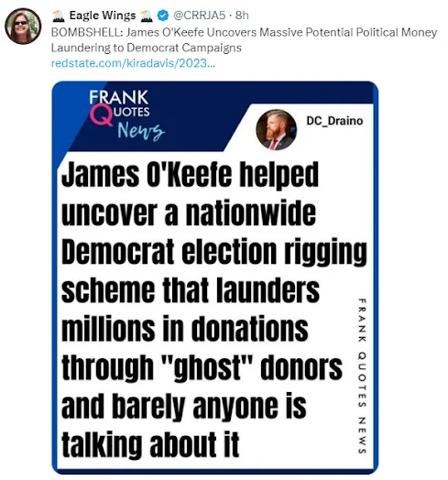Open Eagle Wings profile avatar photo
Image resolution: width=448 pixels, height=480 pixels.
(23, 26)
